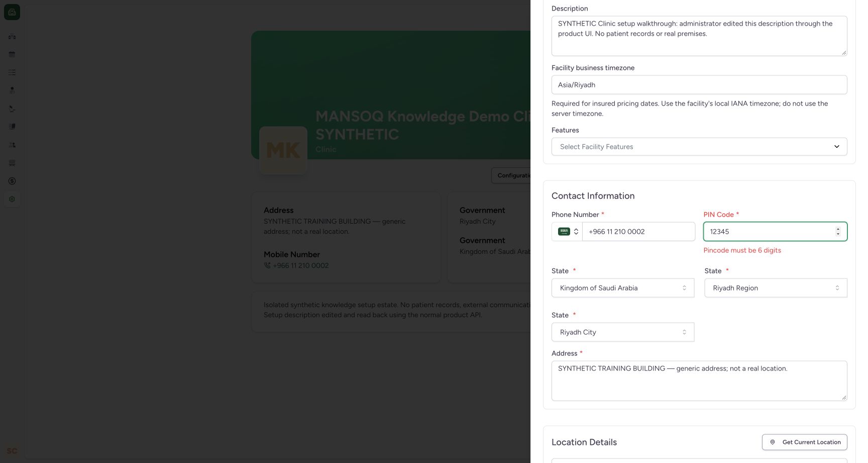Click the +966 11 210 0002 mobile link
The width and height of the screenshot is (868, 463).
[300, 265]
